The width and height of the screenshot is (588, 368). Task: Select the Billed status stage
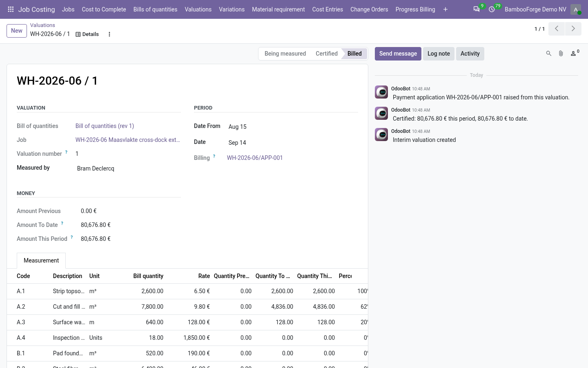tap(354, 54)
